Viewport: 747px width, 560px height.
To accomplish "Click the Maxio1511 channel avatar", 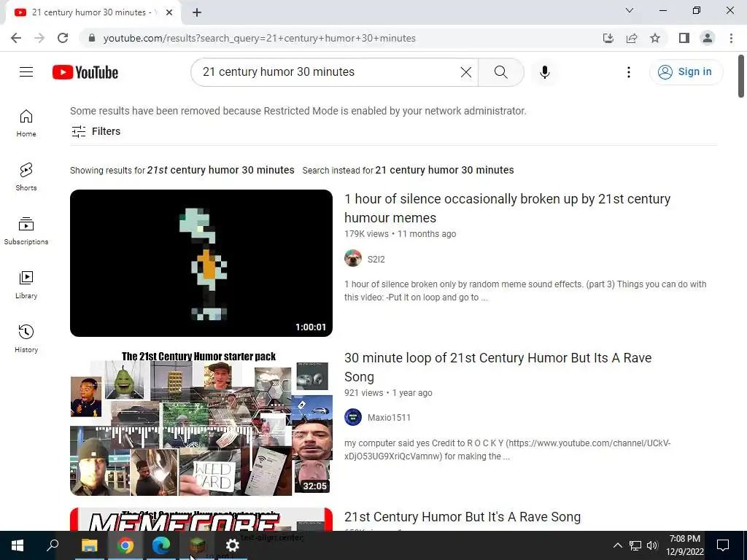I will tap(353, 417).
